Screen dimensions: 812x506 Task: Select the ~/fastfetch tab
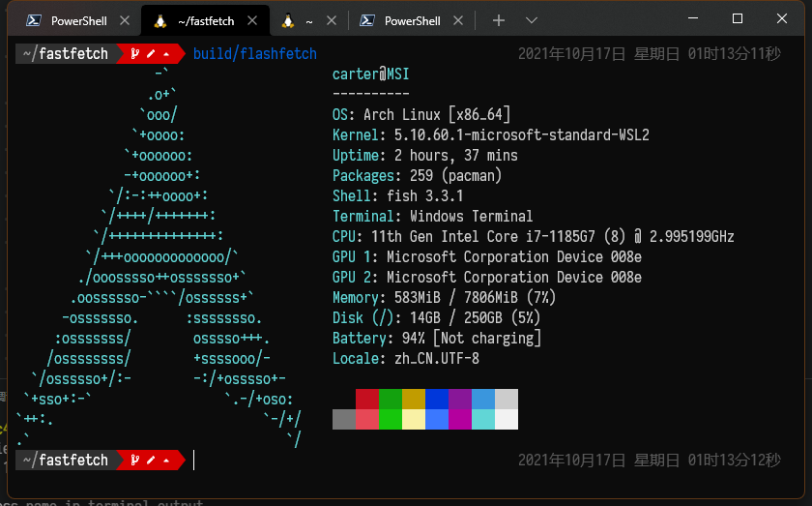pos(205,20)
